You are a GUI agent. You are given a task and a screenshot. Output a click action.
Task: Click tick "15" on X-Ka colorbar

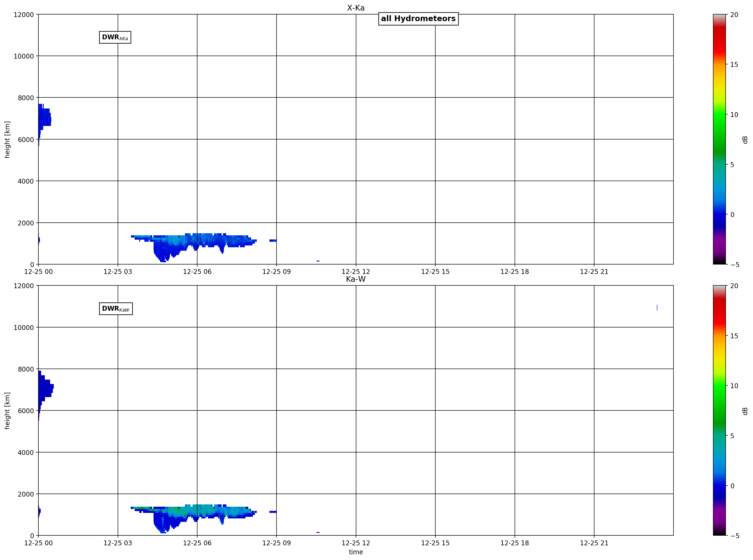734,64
